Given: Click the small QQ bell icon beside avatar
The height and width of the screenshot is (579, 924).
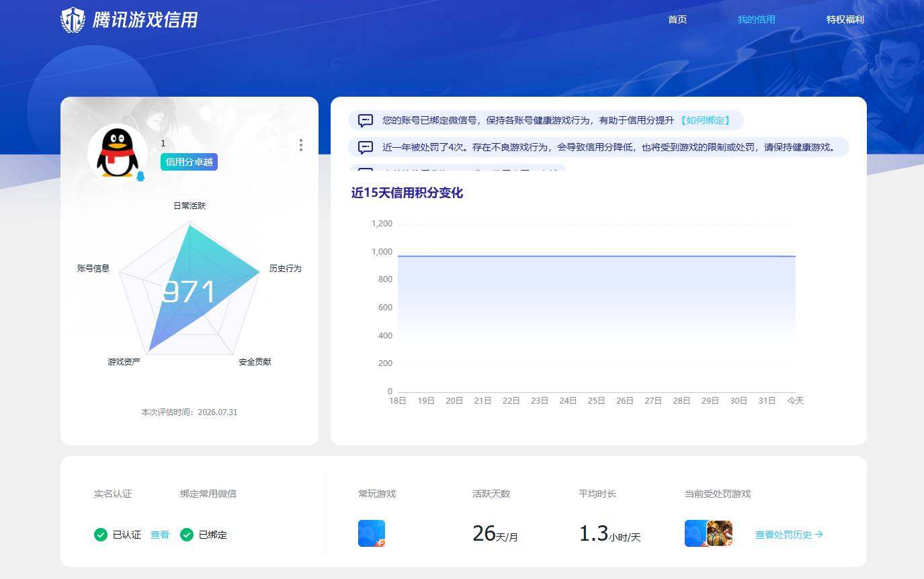Looking at the screenshot, I should 140,176.
